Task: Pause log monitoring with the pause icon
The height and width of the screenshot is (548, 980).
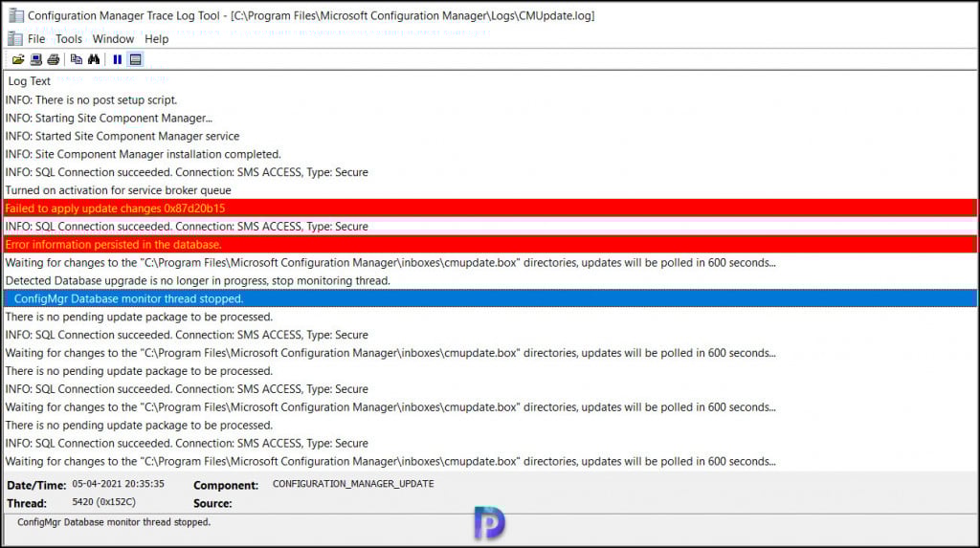Action: pos(117,59)
